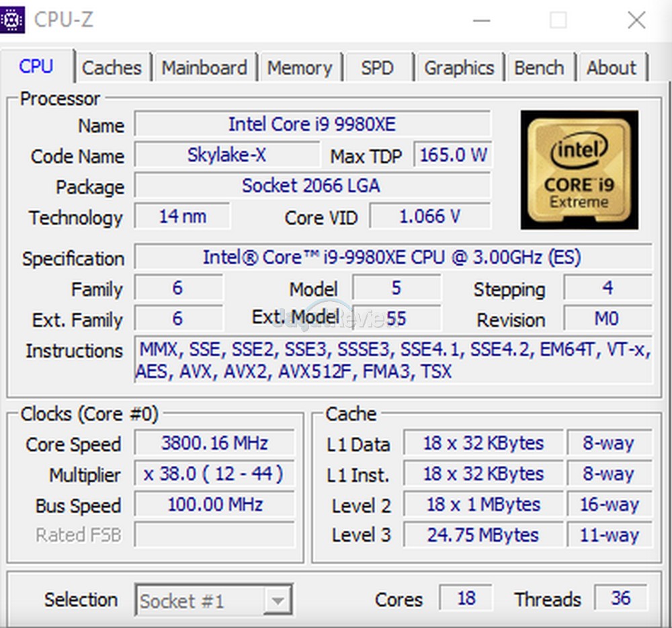Minimize the CPU-Z window
This screenshot has height=628, width=672.
(481, 20)
